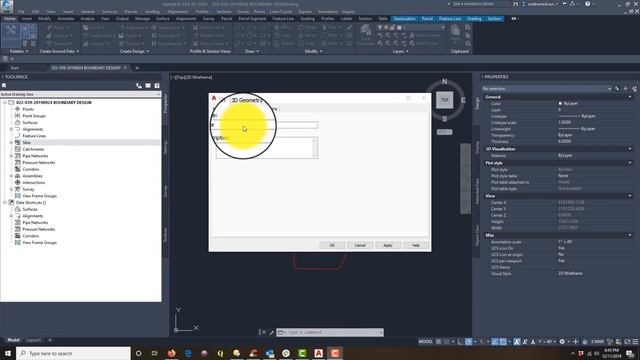Screen dimensions: 640x360
Task: Click Pressure Networks icon under the drawing
Action: [18, 162]
